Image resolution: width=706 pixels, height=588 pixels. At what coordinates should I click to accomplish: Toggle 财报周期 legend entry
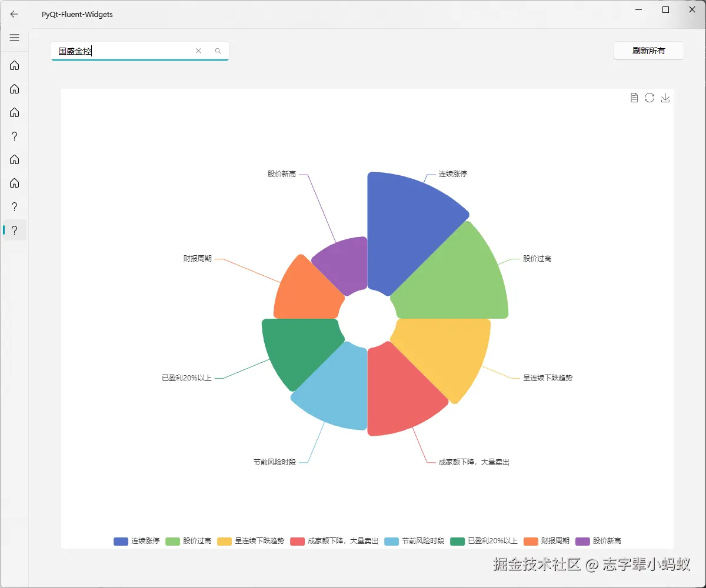coord(547,541)
